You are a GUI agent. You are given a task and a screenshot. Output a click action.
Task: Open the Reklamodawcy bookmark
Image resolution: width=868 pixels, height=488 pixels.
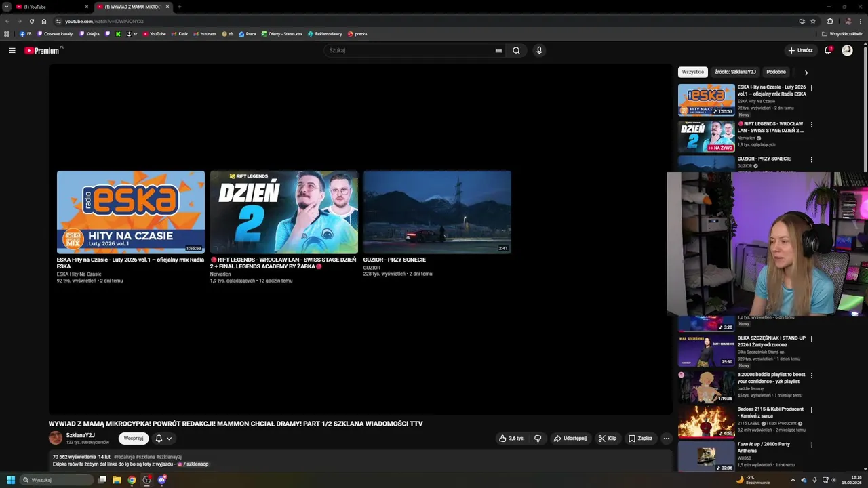[325, 34]
